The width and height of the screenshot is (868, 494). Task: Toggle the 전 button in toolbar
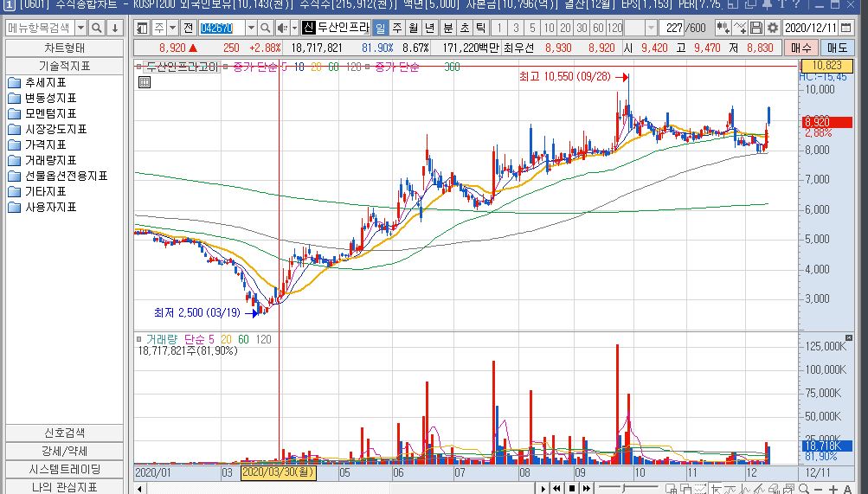(188, 28)
